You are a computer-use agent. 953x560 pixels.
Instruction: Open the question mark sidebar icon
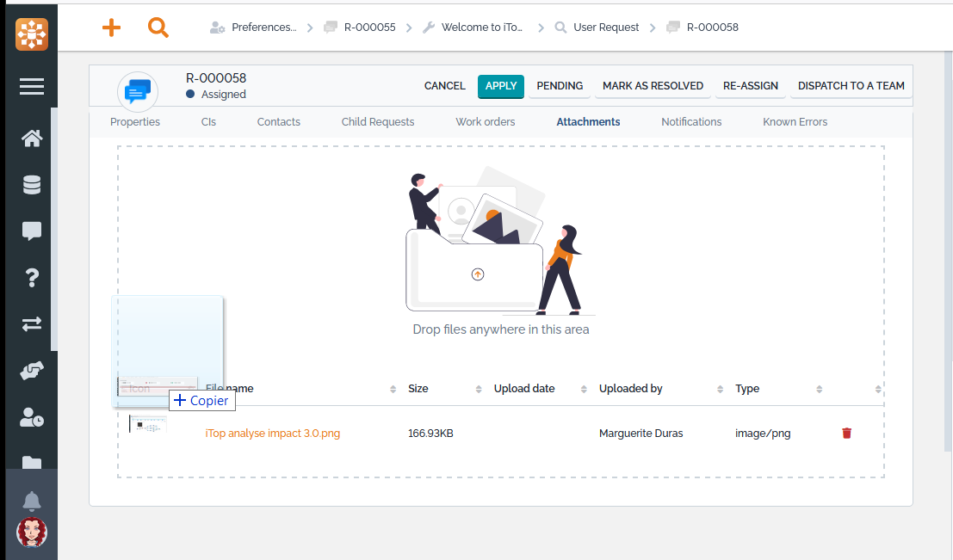click(x=32, y=277)
